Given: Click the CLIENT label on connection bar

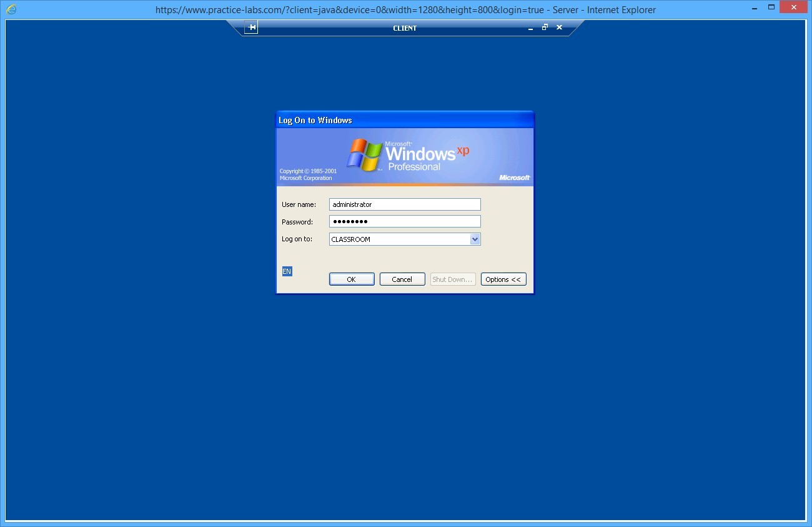Looking at the screenshot, I should [405, 28].
